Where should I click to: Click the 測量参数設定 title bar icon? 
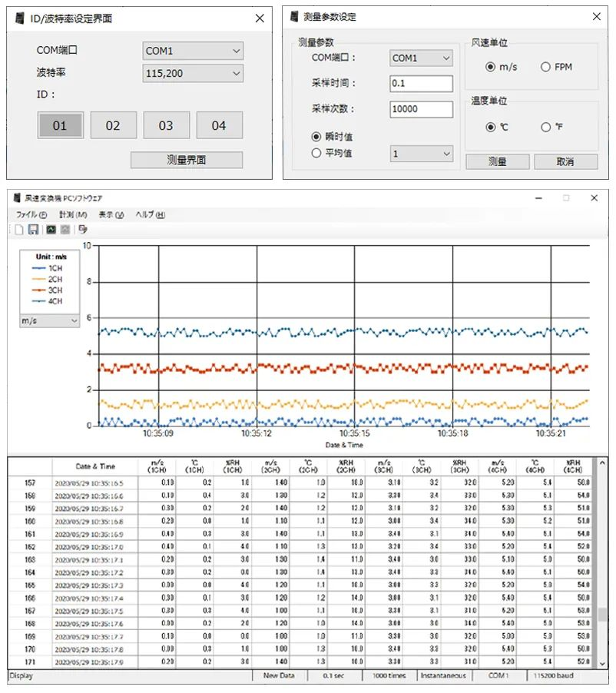pos(296,15)
